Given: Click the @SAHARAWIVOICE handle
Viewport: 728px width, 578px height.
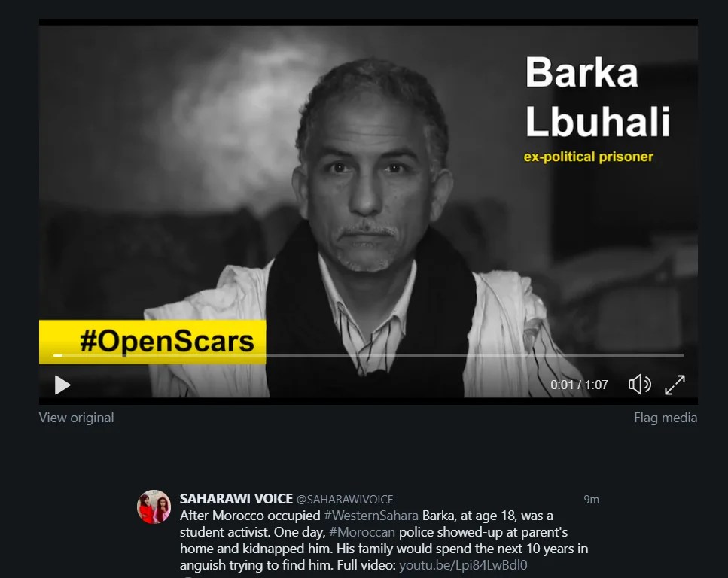Looking at the screenshot, I should point(345,500).
